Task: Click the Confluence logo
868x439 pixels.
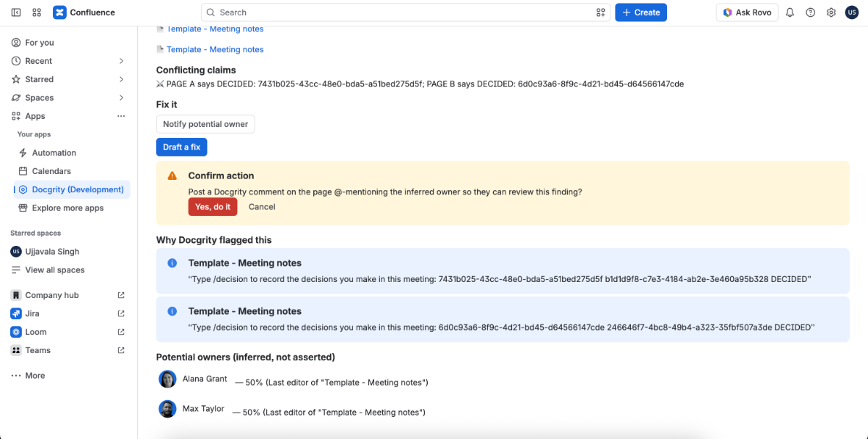Action: pyautogui.click(x=84, y=12)
